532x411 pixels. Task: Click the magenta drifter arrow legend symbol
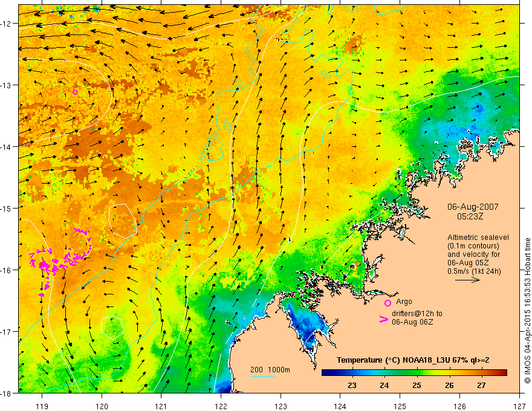click(383, 319)
